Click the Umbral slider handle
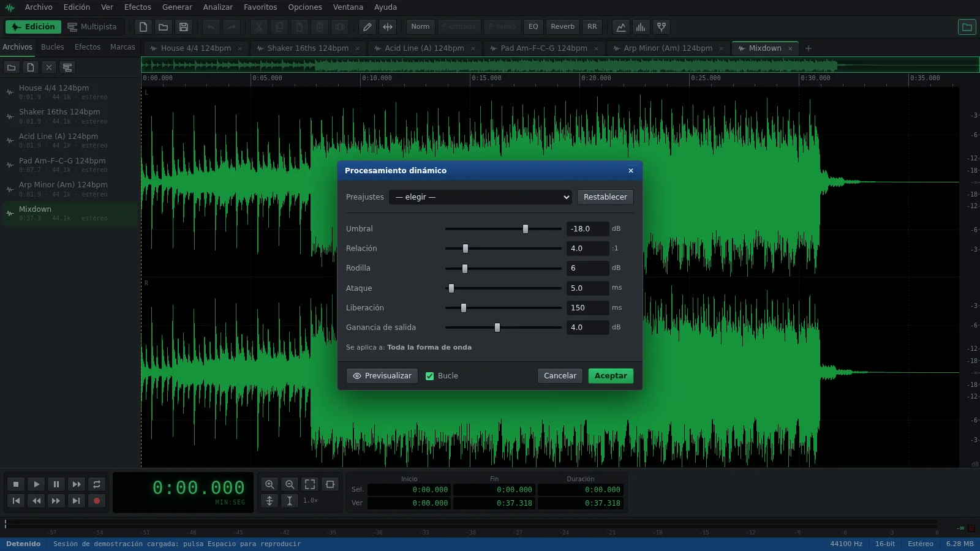This screenshot has width=980, height=551. (x=525, y=229)
